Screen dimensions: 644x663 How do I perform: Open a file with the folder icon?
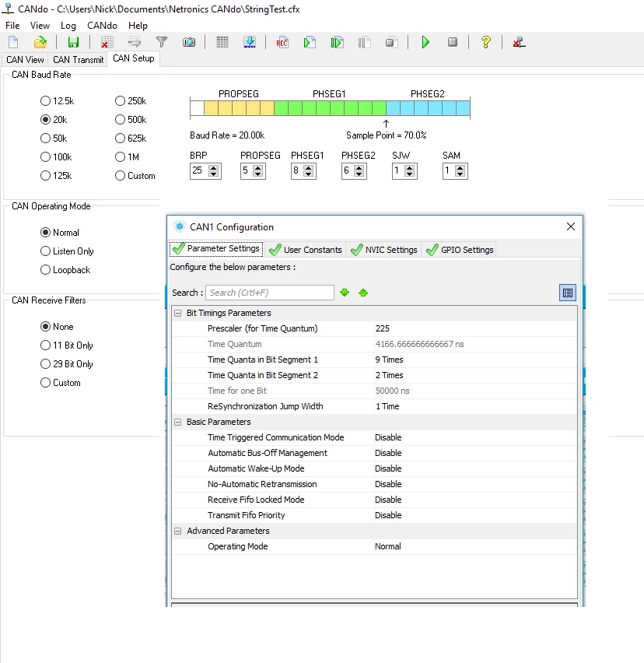(40, 42)
